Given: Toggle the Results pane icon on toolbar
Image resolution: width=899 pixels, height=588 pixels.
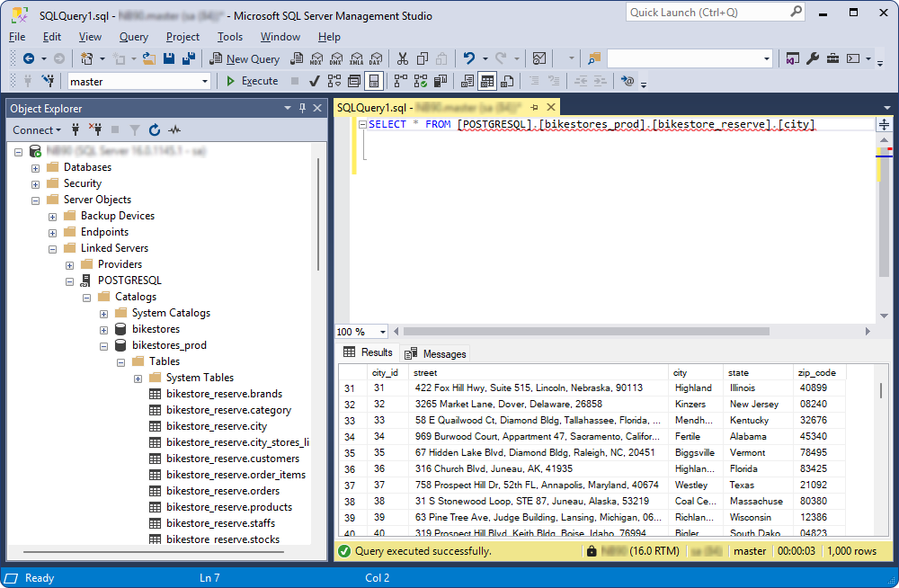Looking at the screenshot, I should (374, 81).
